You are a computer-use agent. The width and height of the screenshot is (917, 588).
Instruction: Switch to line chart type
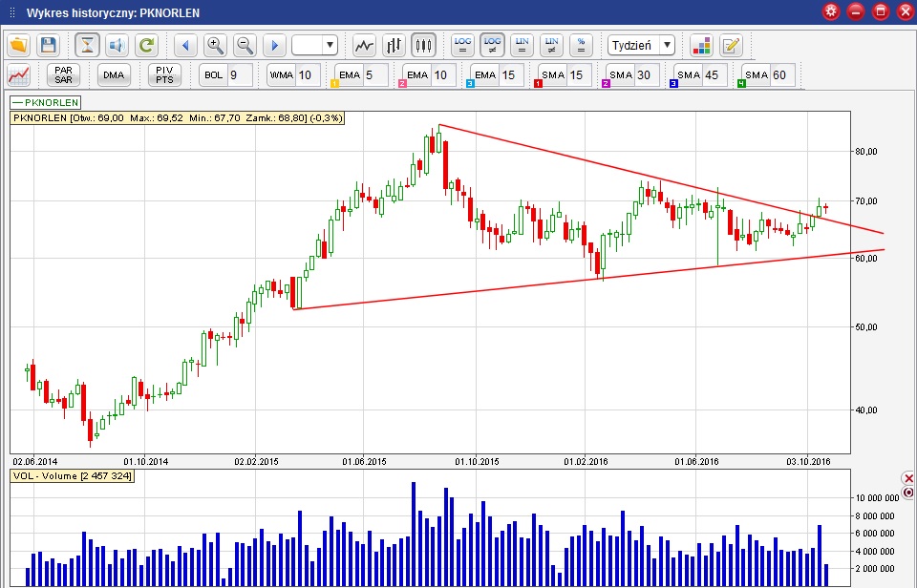coord(364,45)
